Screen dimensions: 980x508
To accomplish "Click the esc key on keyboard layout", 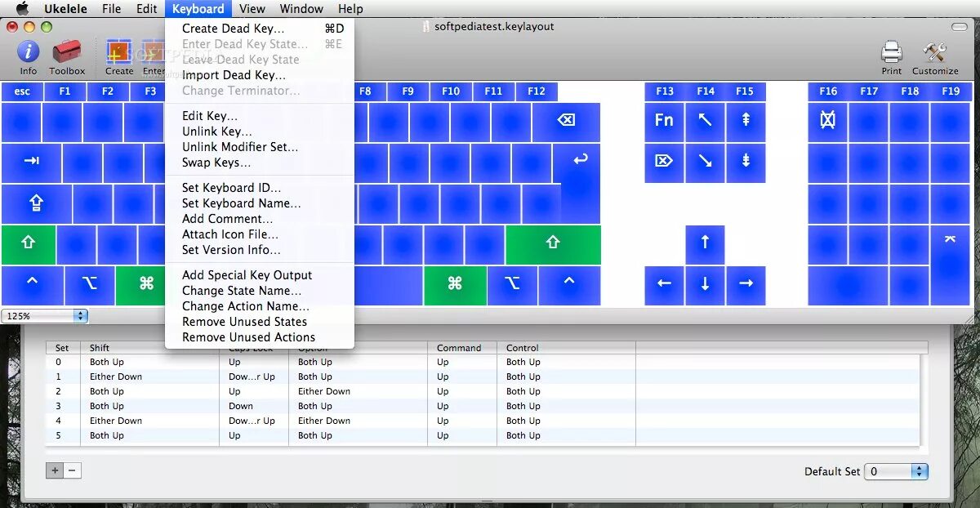I will [22, 91].
